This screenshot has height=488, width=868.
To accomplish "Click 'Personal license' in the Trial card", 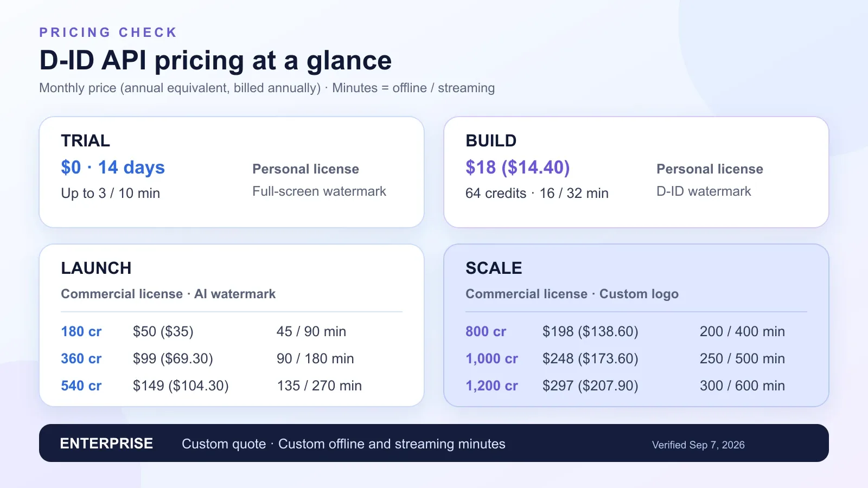I will click(x=305, y=169).
